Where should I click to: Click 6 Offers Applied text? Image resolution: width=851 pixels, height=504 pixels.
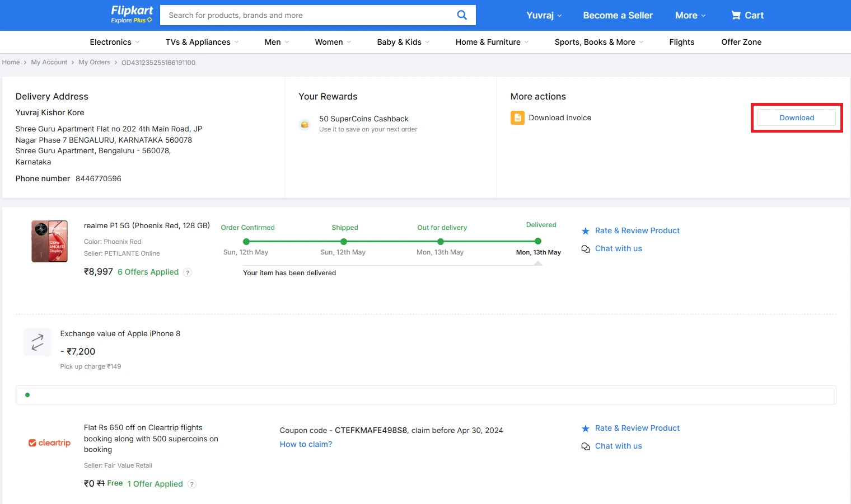click(x=148, y=272)
